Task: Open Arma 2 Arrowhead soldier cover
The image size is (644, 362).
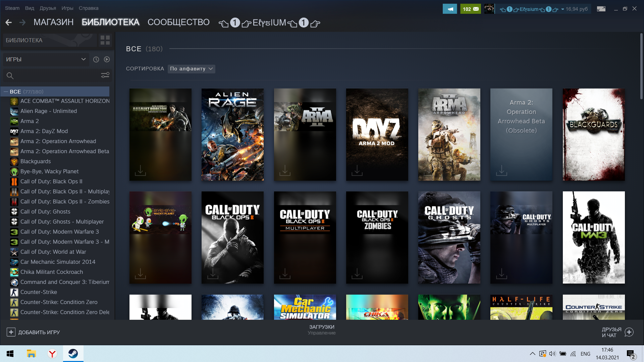Action: pyautogui.click(x=449, y=134)
